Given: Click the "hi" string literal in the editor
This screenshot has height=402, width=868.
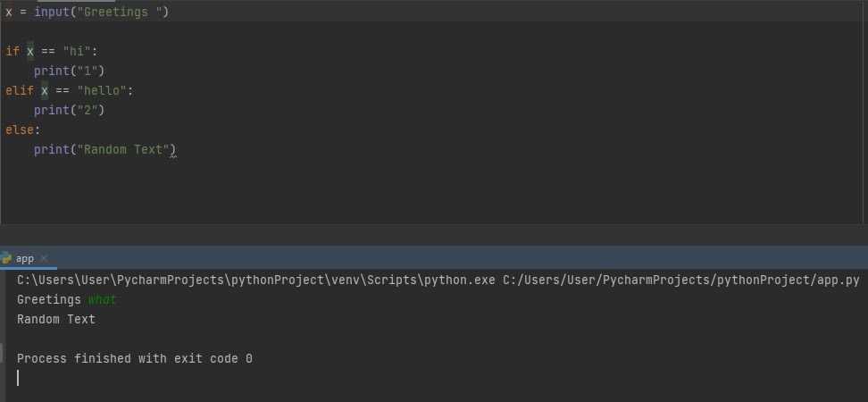Looking at the screenshot, I should tap(77, 52).
